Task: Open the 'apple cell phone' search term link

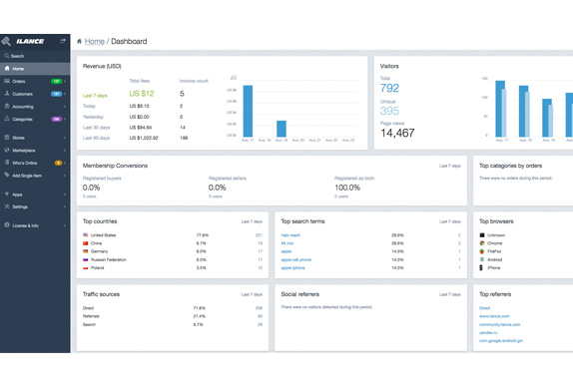Action: coord(296,259)
